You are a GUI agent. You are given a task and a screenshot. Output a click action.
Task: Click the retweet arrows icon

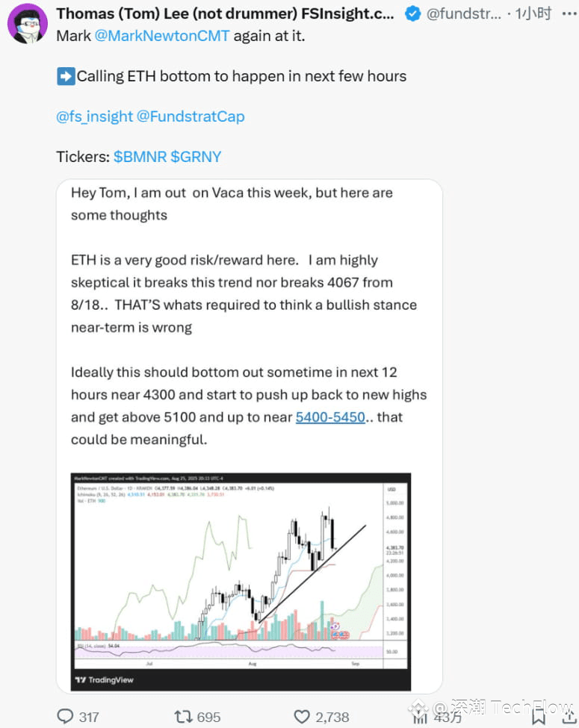183,716
